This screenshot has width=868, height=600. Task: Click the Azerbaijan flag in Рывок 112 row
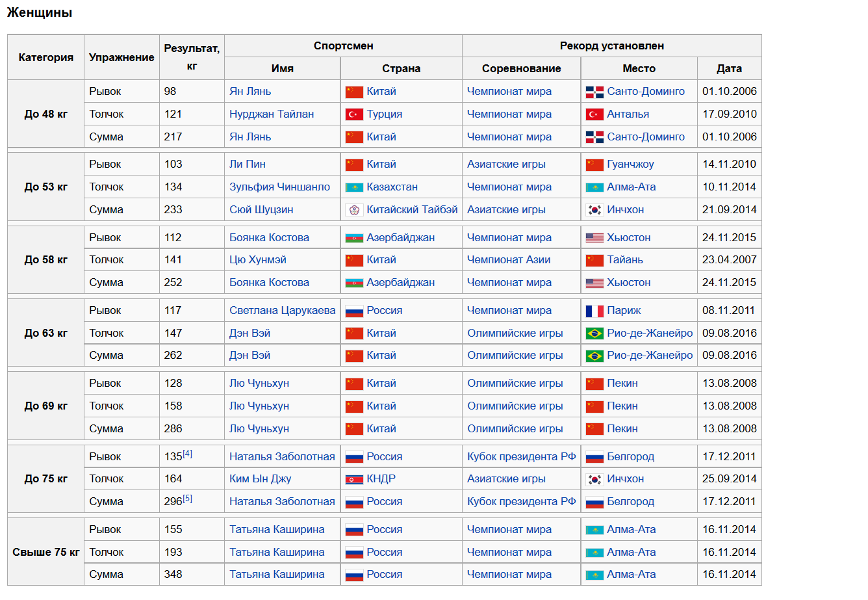pos(354,238)
